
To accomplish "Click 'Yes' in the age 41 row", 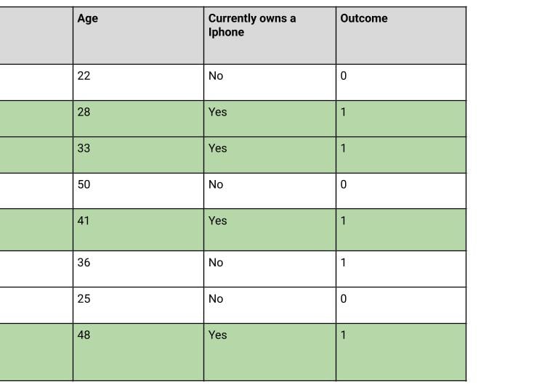I will (217, 221).
